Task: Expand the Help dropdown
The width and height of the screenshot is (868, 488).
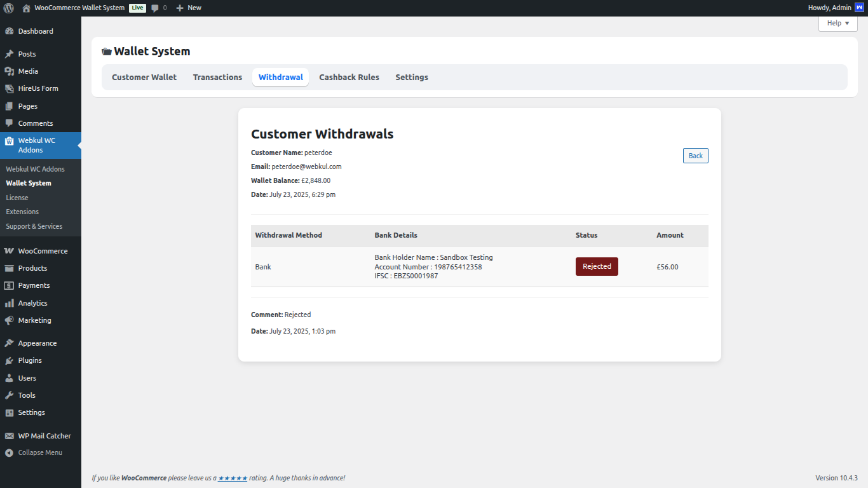Action: (x=837, y=23)
